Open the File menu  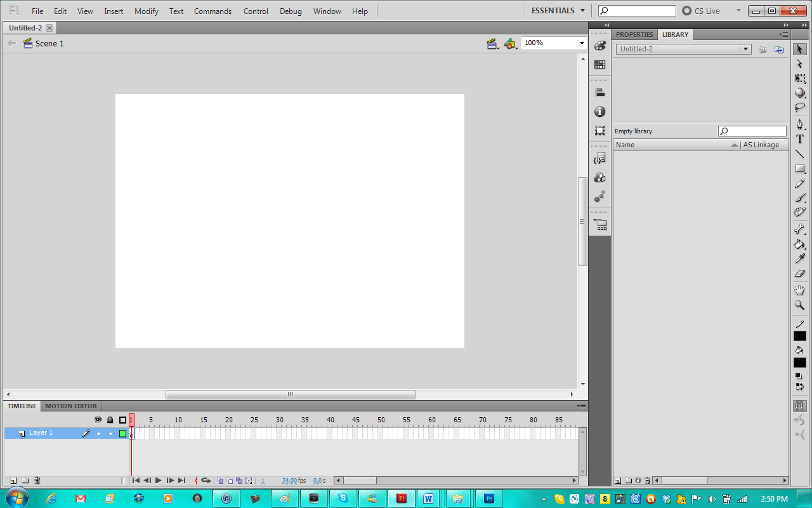click(x=37, y=11)
